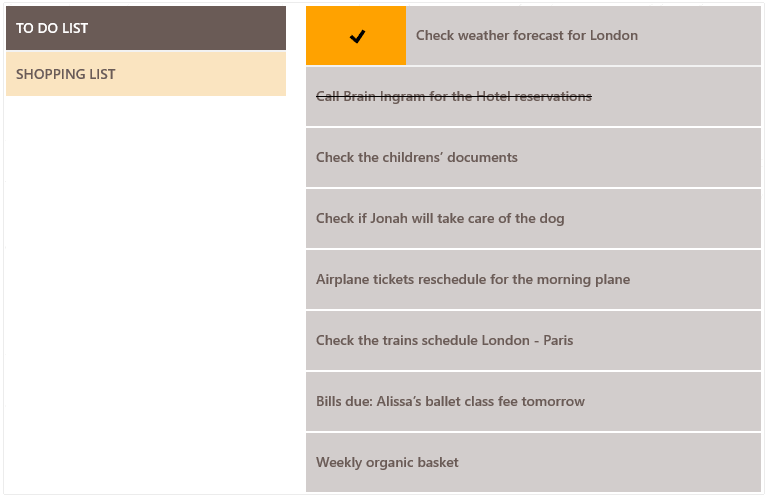Click the black checkmark icon
Image resolution: width=770 pixels, height=502 pixels.
(357, 36)
